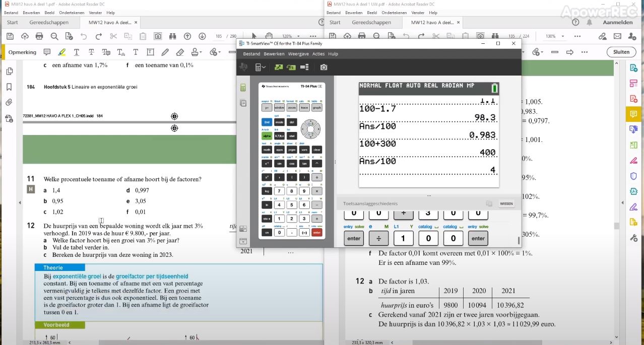
Task: Open notifications bell in right Acrobat
Action: (589, 22)
